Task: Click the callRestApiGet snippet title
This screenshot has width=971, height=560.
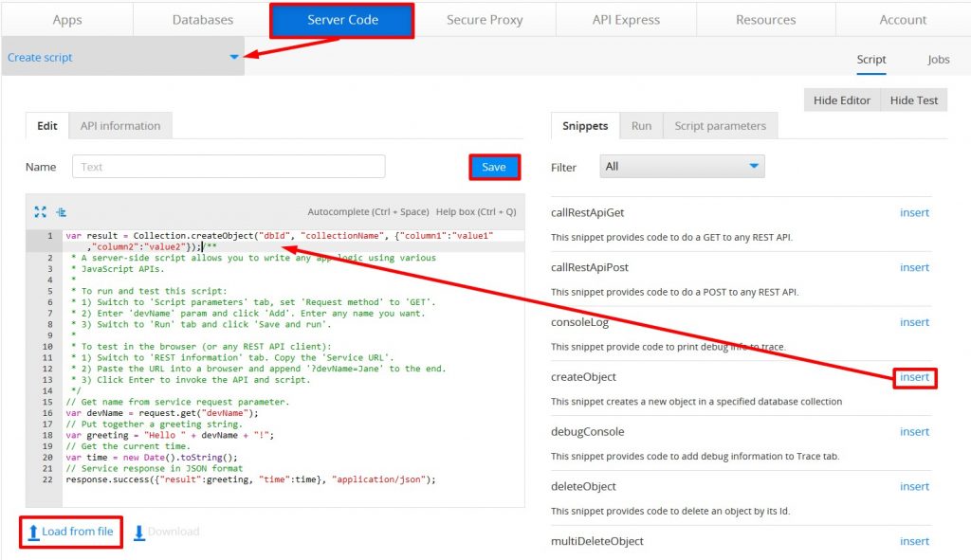Action: click(x=587, y=212)
